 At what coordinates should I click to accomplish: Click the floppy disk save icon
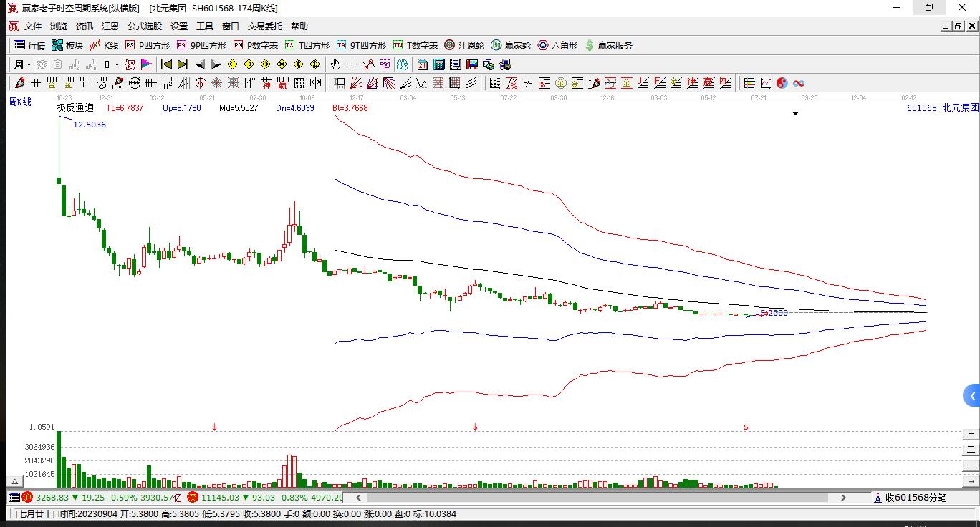(472, 64)
